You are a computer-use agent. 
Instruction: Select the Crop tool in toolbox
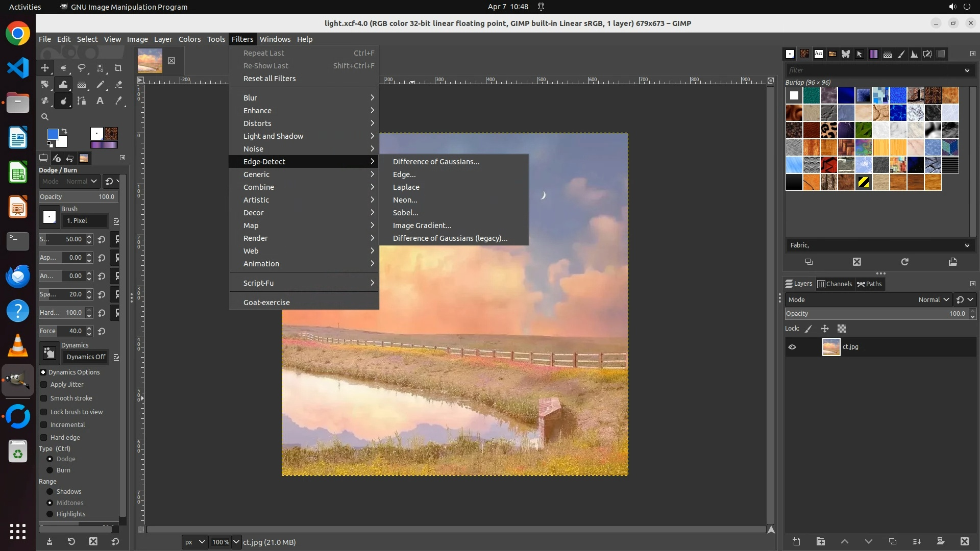click(x=118, y=68)
